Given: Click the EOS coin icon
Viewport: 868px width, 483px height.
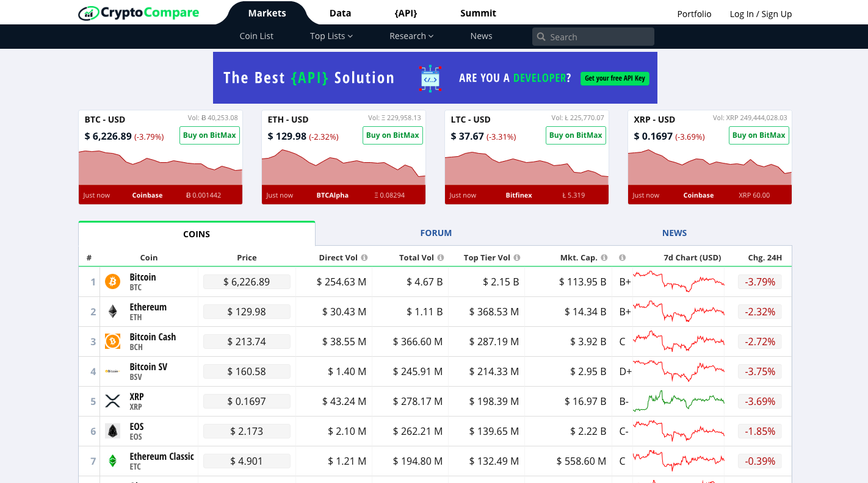Looking at the screenshot, I should 112,431.
